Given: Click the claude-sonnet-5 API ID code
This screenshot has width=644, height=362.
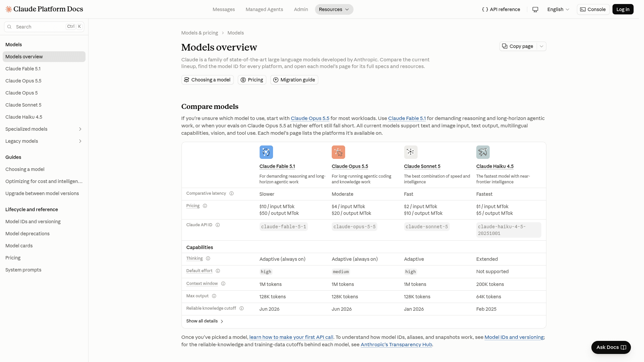Looking at the screenshot, I should (427, 227).
